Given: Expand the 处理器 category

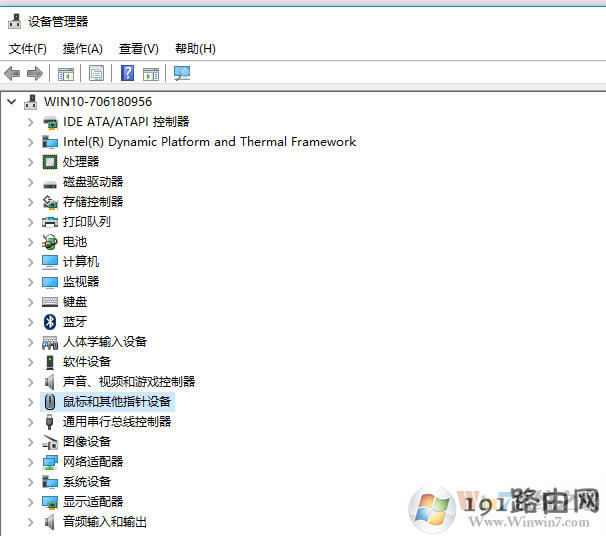Looking at the screenshot, I should click(x=31, y=162).
